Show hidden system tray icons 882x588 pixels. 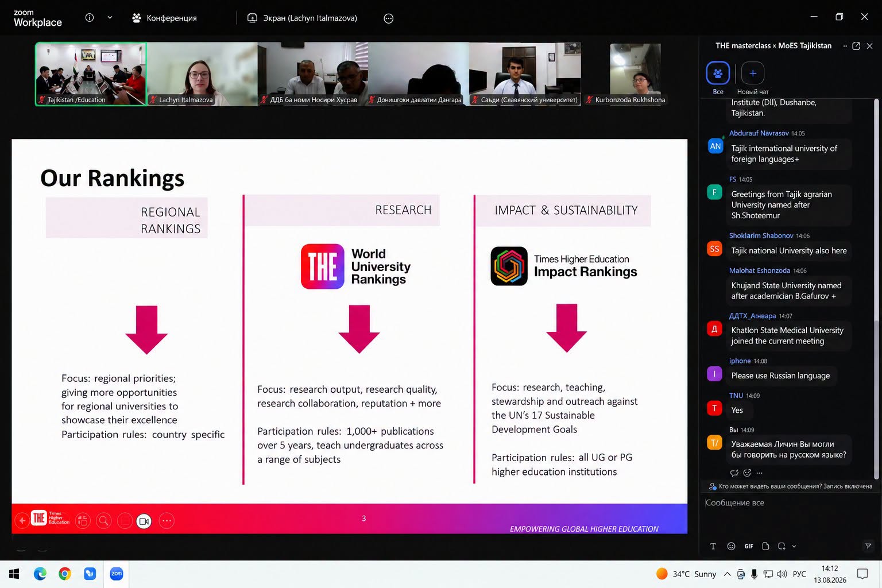[727, 574]
